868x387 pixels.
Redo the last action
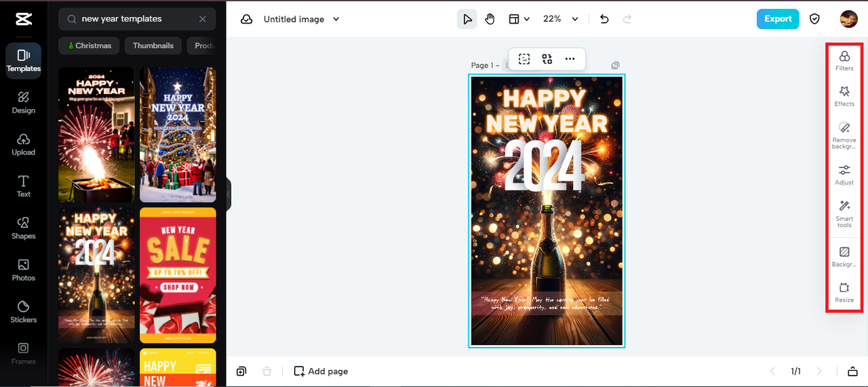(627, 19)
